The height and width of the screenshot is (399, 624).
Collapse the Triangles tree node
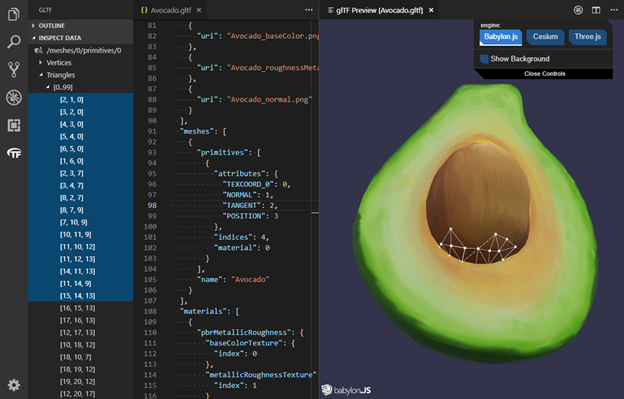(60, 75)
